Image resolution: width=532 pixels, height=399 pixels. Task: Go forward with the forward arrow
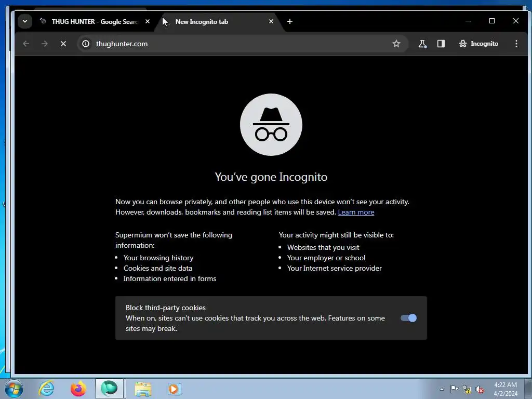point(45,44)
